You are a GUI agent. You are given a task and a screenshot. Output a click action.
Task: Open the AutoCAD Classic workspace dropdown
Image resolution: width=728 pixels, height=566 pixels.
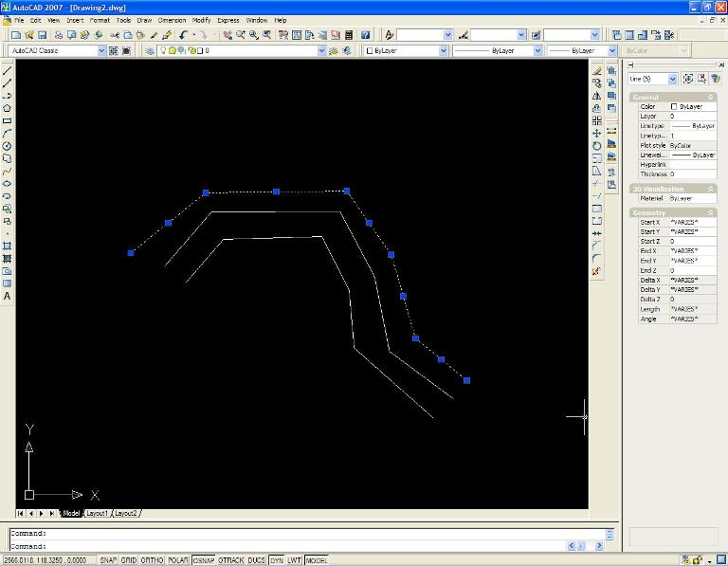[x=101, y=50]
